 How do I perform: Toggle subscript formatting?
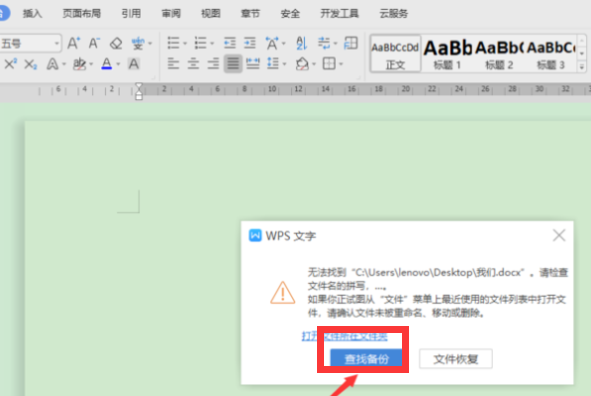(x=31, y=64)
